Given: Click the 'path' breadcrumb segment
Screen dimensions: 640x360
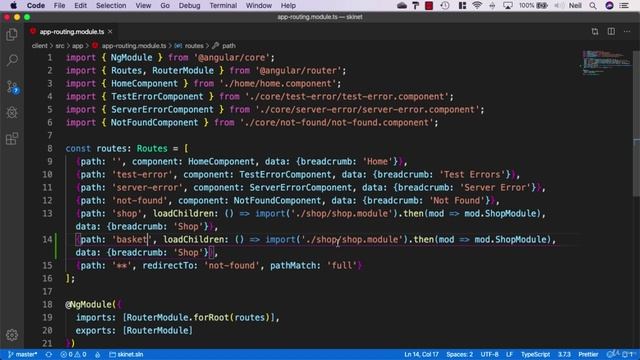Looking at the screenshot, I should point(229,46).
